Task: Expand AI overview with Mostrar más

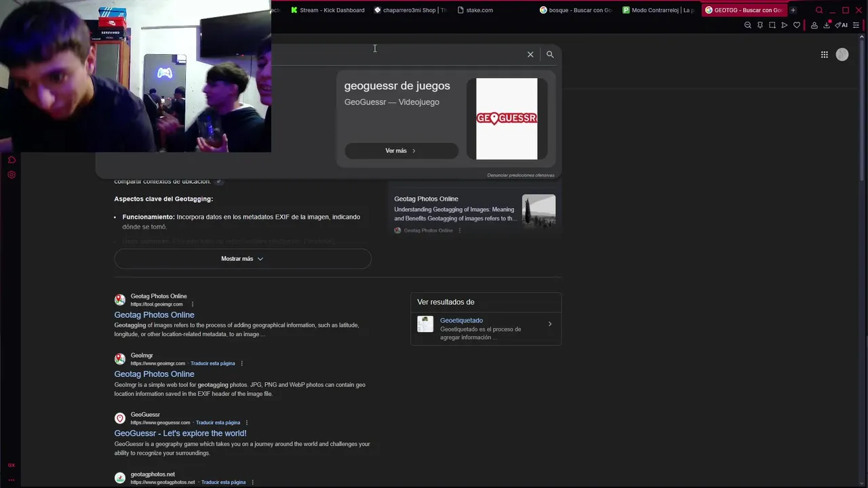Action: (242, 259)
